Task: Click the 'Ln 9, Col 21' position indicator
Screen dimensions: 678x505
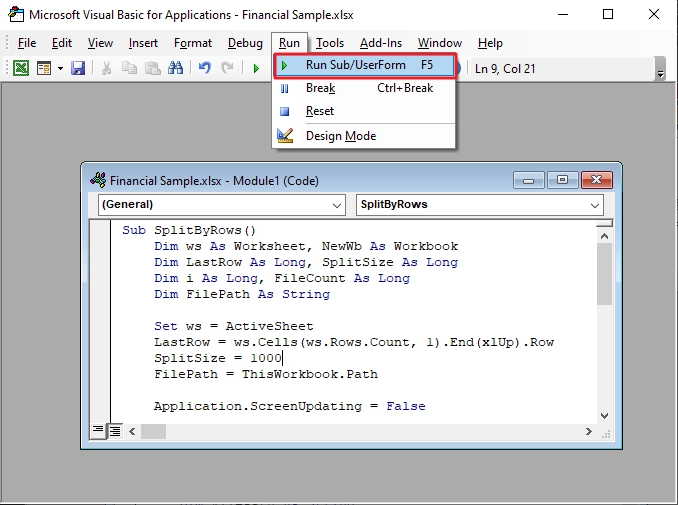Action: click(505, 69)
